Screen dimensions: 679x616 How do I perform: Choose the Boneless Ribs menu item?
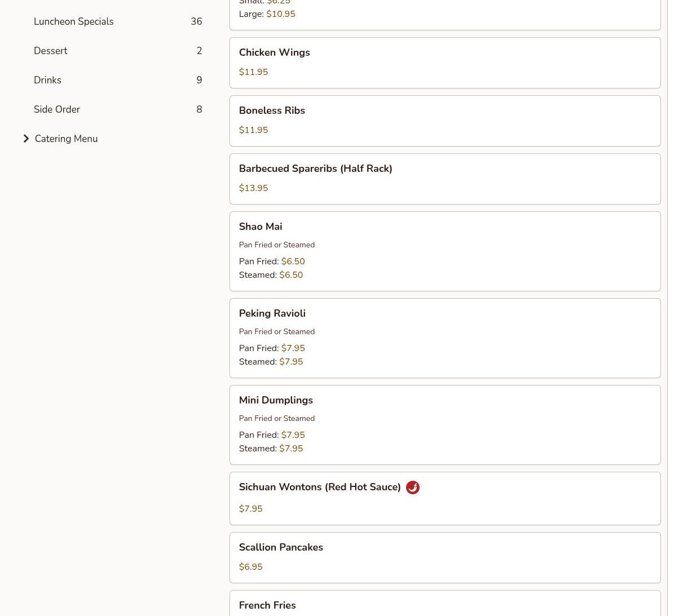click(271, 110)
